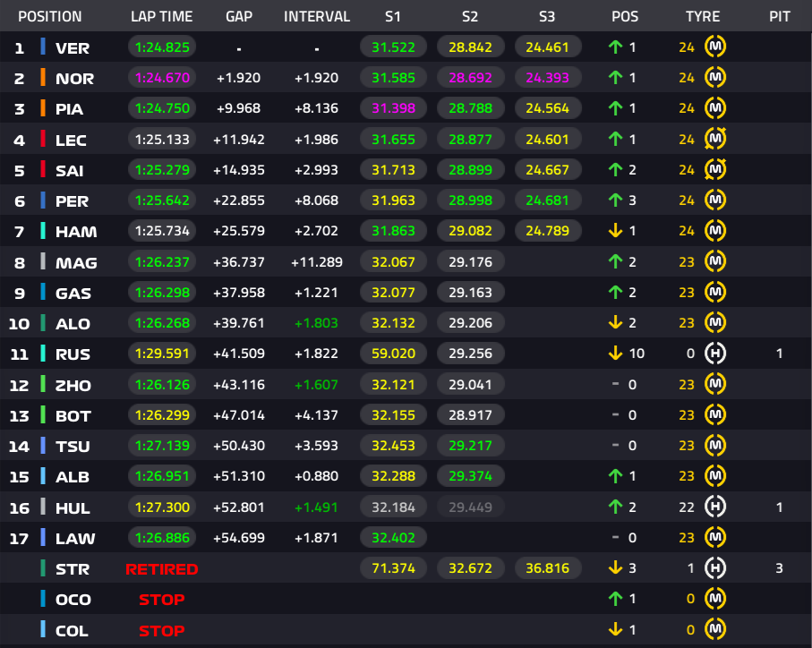Click the medium tyre icon in PER row
Viewport: 812px width, 648px height.
pos(715,200)
